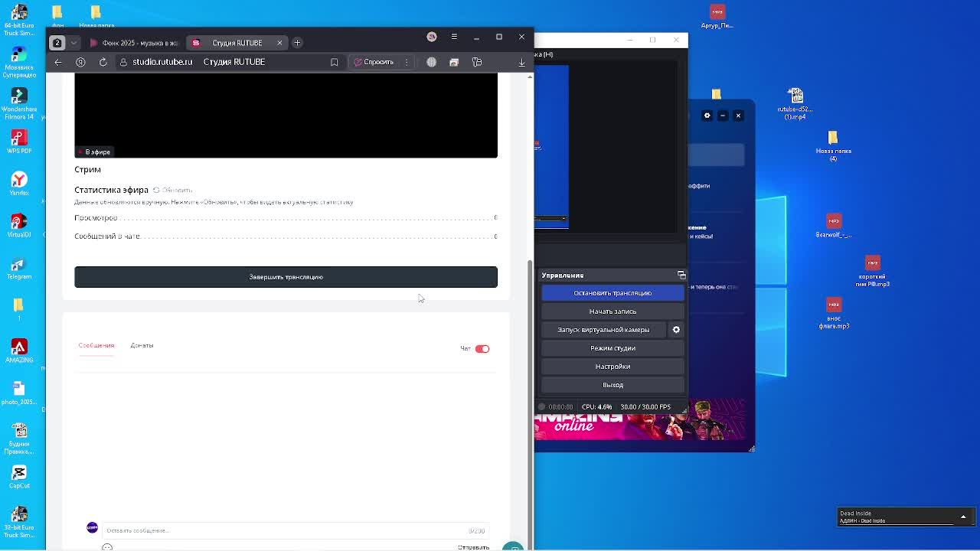Go back using the browser back arrow
Image resolution: width=980 pixels, height=551 pixels.
[58, 62]
